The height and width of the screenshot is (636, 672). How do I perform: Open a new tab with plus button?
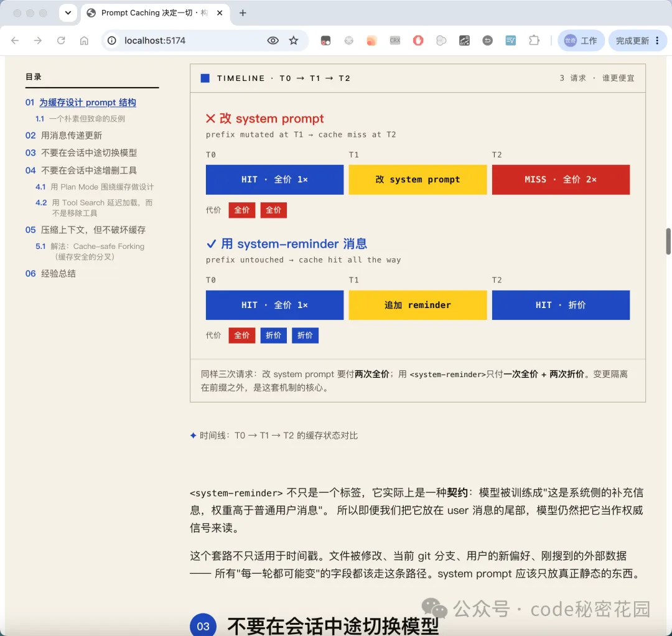(243, 13)
